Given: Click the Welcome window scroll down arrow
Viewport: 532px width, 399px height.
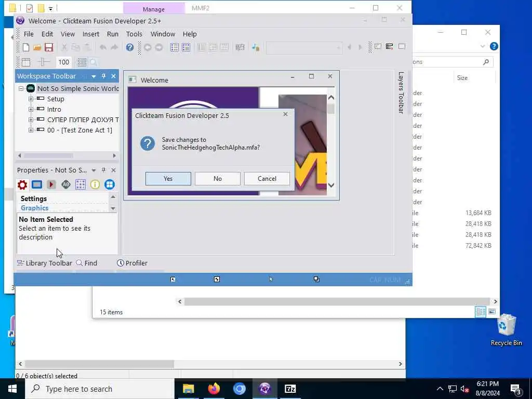Looking at the screenshot, I should pyautogui.click(x=331, y=185).
